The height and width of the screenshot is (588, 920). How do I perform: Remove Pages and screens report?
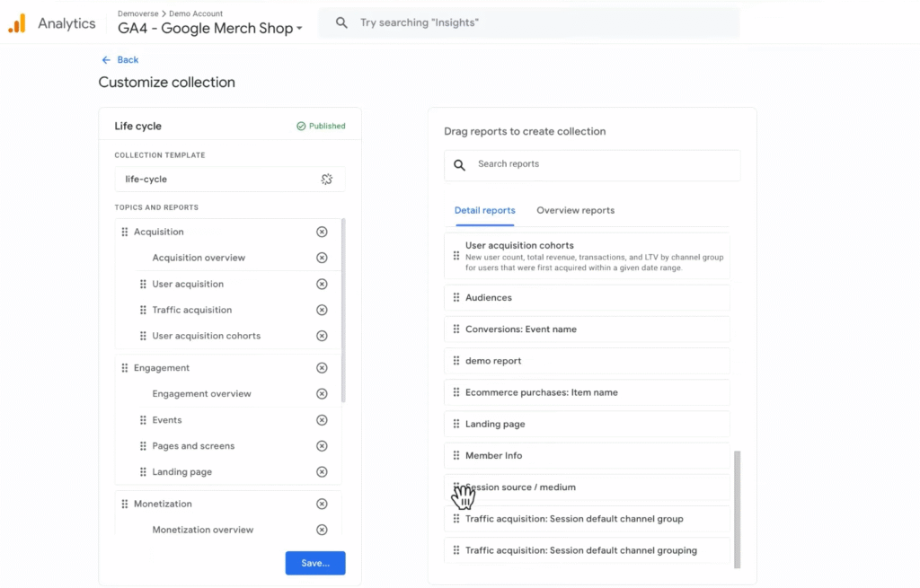point(322,446)
